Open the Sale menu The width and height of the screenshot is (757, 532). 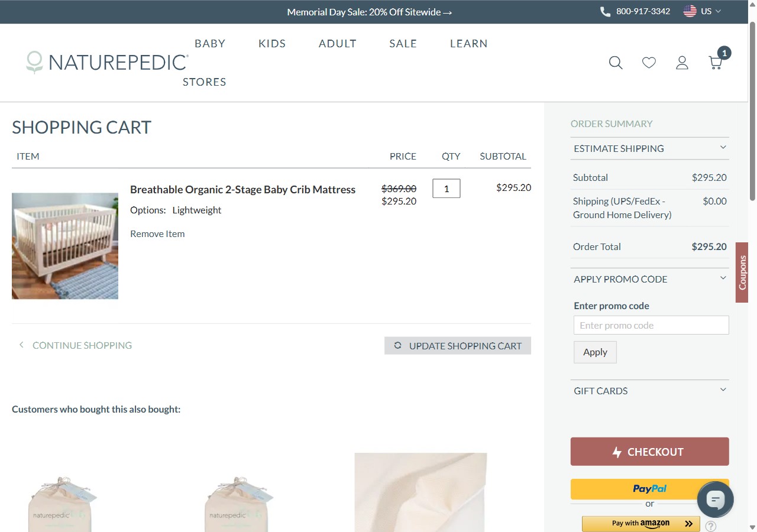403,43
